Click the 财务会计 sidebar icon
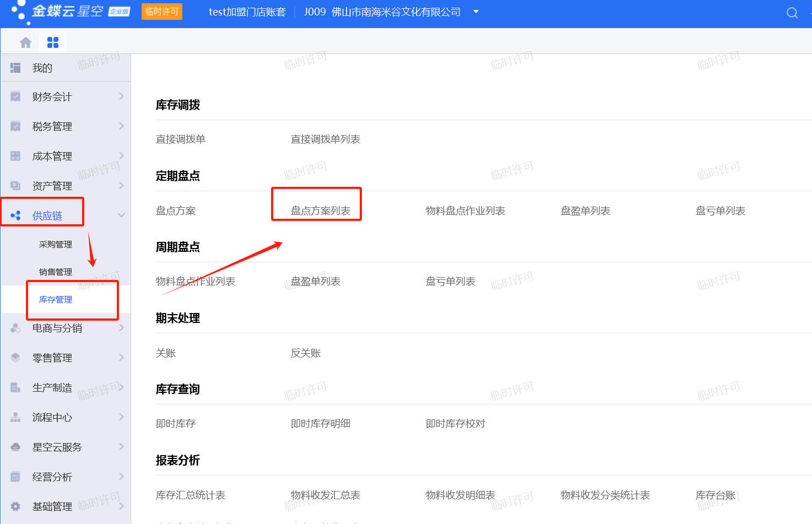The width and height of the screenshot is (812, 524). (15, 96)
